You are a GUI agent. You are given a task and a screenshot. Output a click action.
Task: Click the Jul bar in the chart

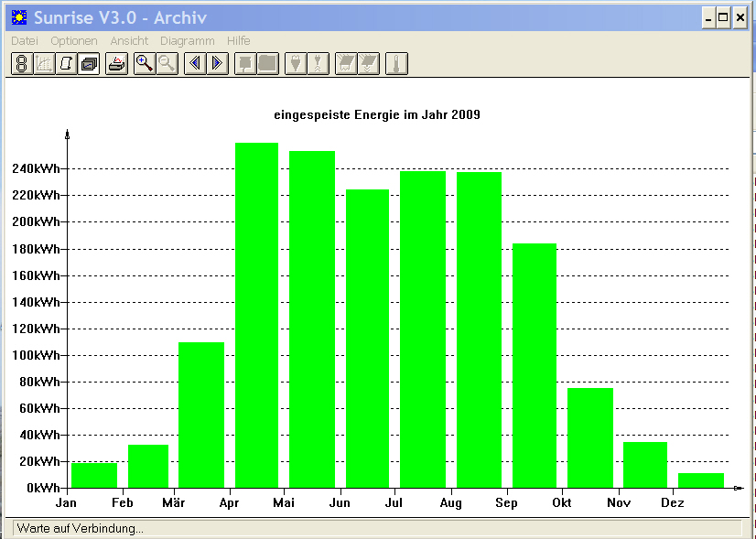[x=423, y=329]
